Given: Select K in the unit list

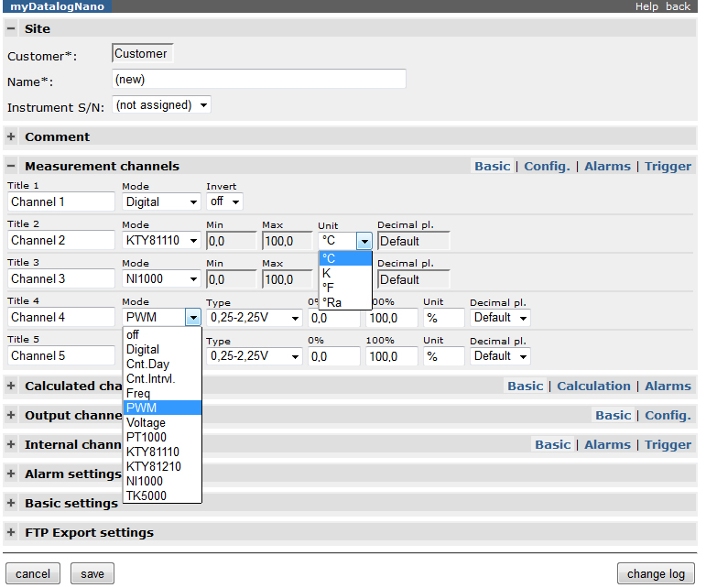Looking at the screenshot, I should pos(345,273).
